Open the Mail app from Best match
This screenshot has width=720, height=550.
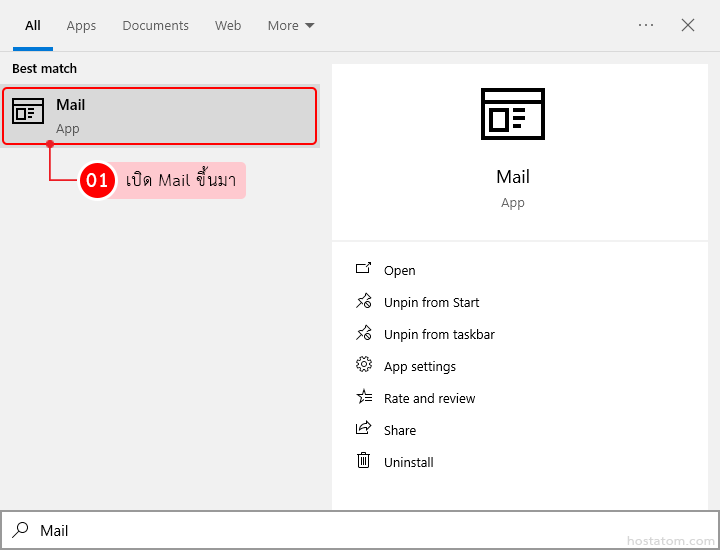(160, 116)
